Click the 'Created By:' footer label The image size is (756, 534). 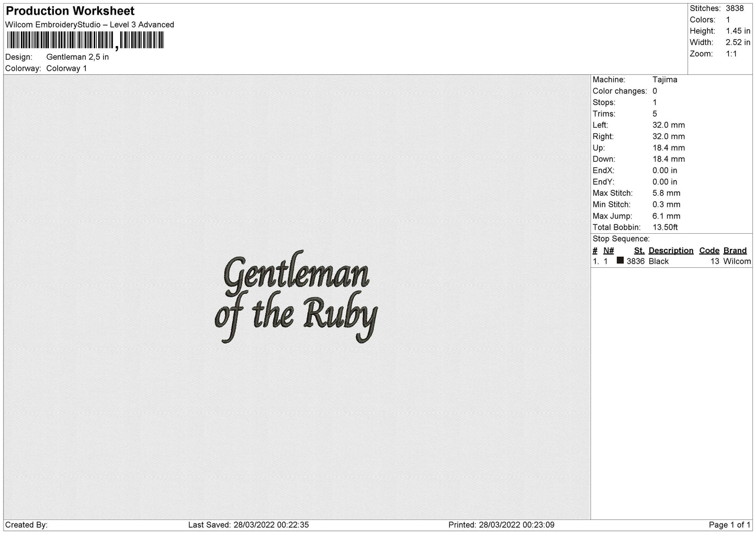pos(26,525)
